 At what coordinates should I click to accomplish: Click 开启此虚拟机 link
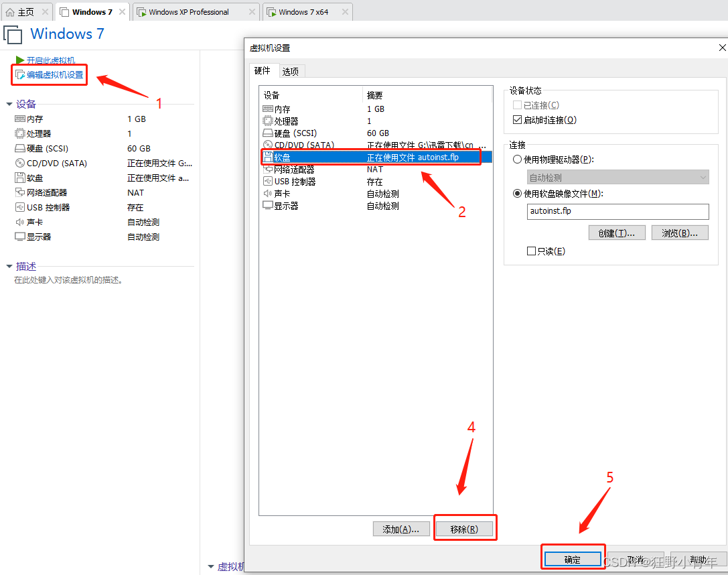point(51,60)
